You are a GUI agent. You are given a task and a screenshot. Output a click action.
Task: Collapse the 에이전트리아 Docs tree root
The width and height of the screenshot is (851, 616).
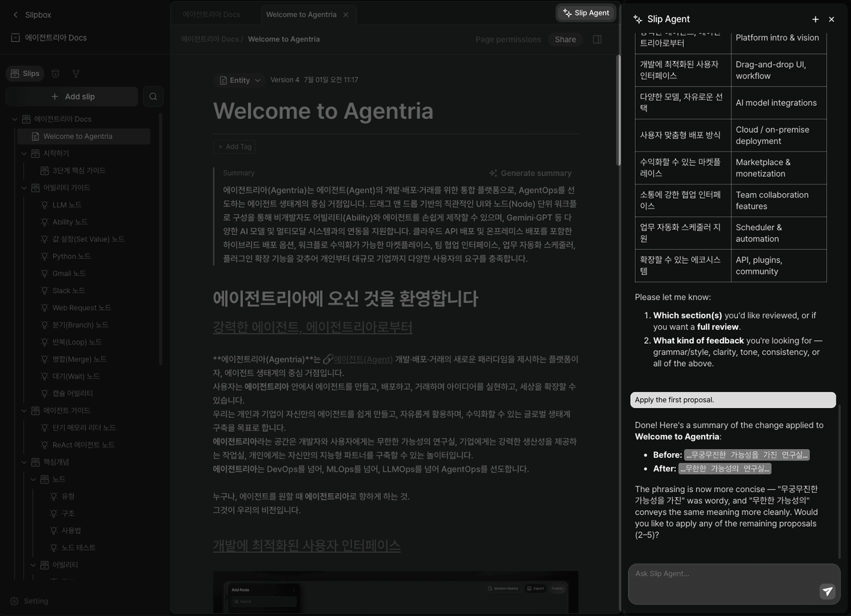coord(15,119)
